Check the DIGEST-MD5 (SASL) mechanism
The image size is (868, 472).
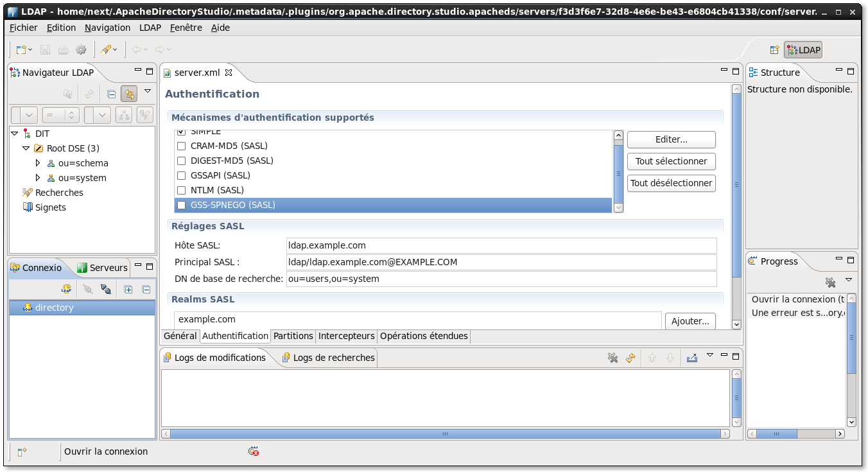coord(181,161)
